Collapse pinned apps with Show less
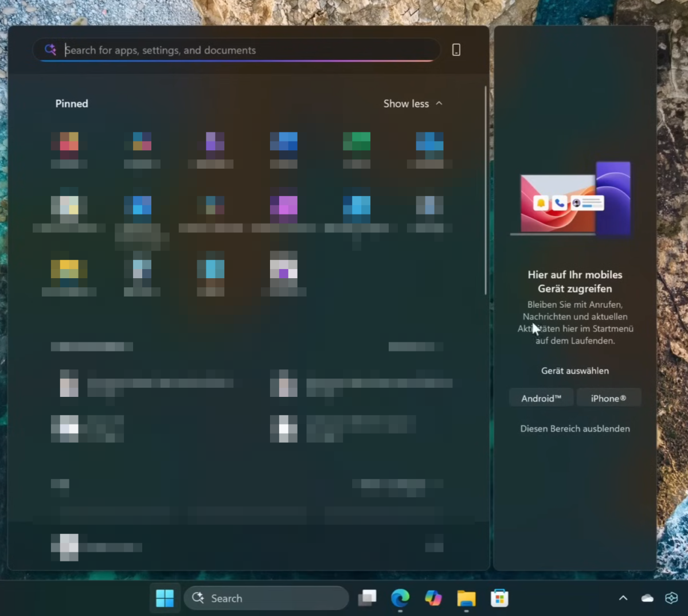This screenshot has height=616, width=688. tap(413, 104)
